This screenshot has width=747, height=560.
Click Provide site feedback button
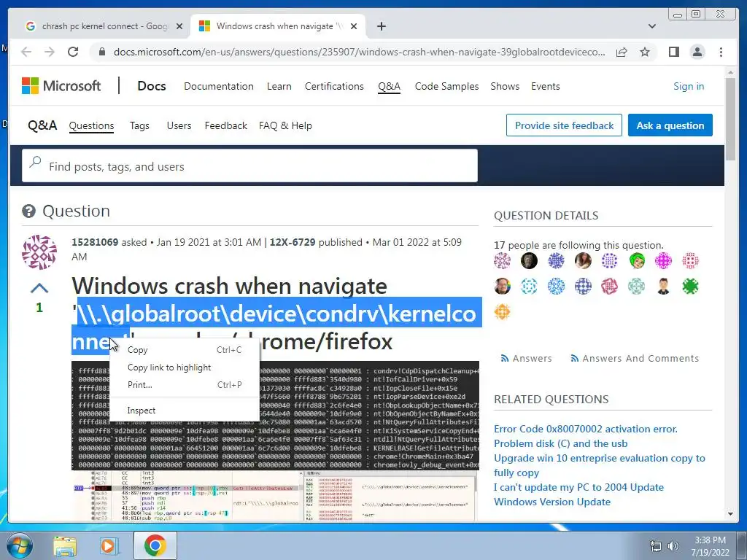point(564,125)
